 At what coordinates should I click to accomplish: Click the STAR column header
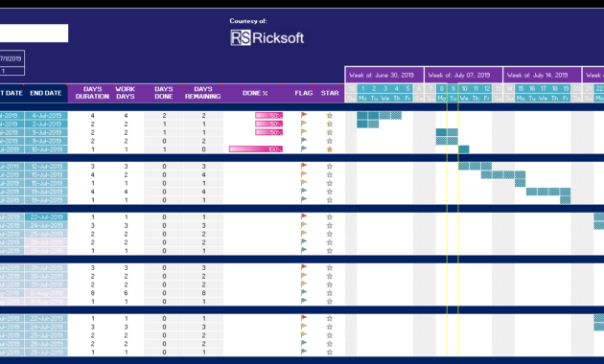click(330, 93)
